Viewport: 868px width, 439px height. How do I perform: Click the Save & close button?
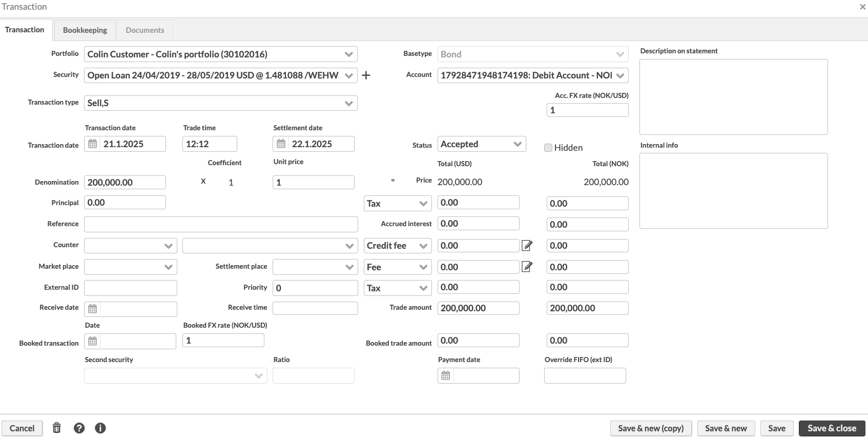(x=832, y=428)
